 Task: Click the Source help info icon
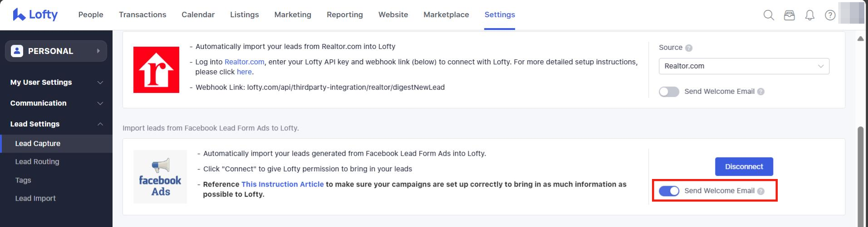[x=689, y=48]
